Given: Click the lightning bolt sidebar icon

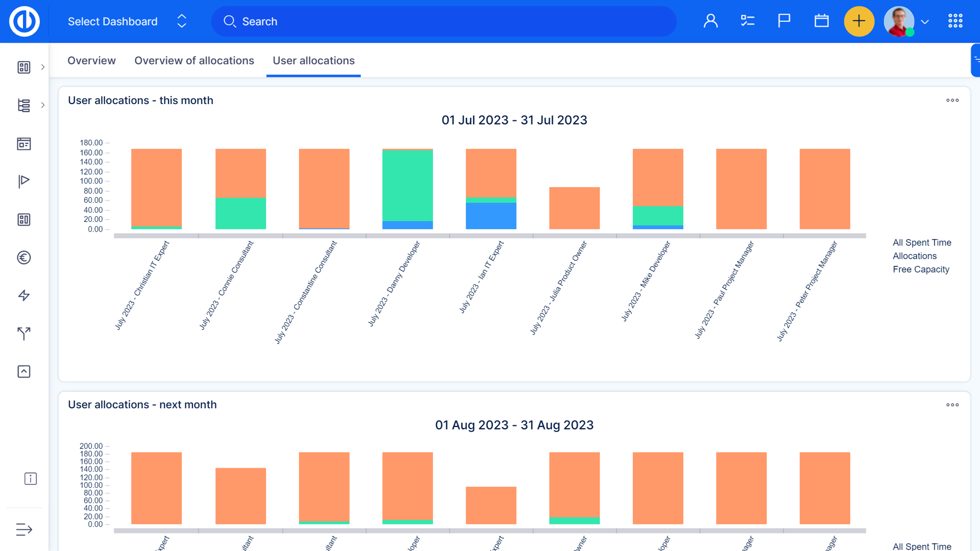Looking at the screenshot, I should [24, 295].
